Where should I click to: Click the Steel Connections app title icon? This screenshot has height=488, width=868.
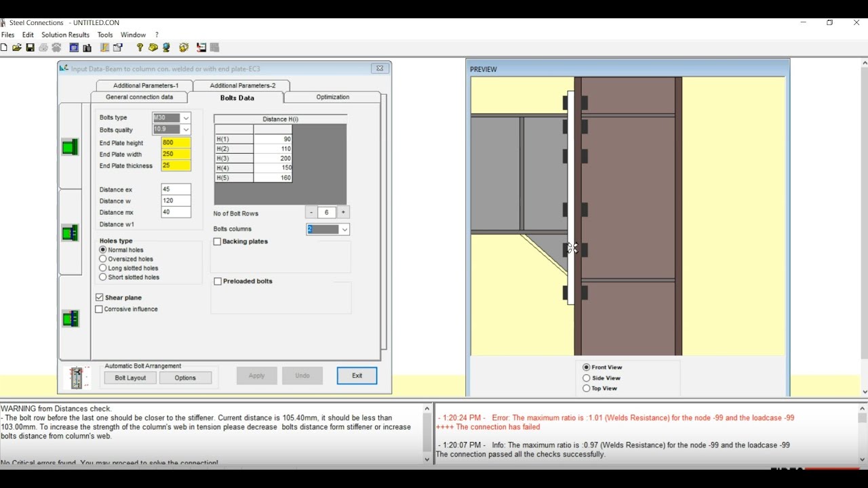3,22
